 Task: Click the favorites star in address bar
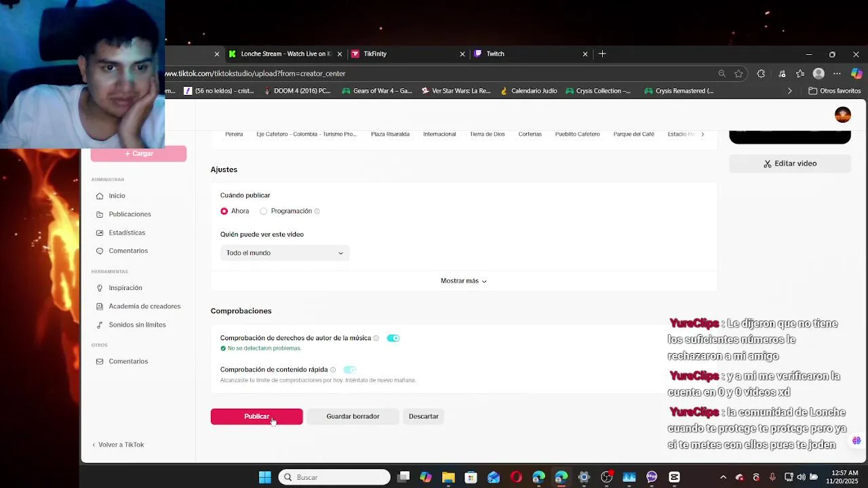pyautogui.click(x=738, y=73)
